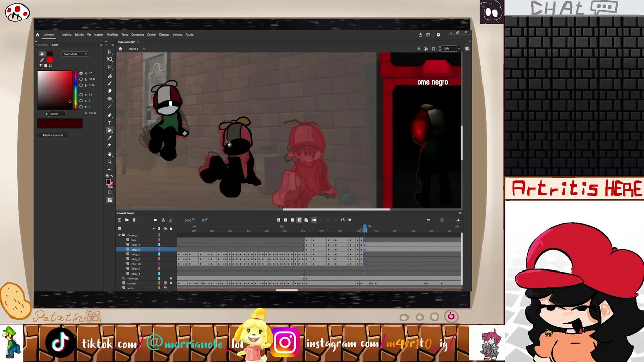Image resolution: width=644 pixels, height=362 pixels.
Task: Toggle visibility of the audio layer
Action: coord(165,288)
